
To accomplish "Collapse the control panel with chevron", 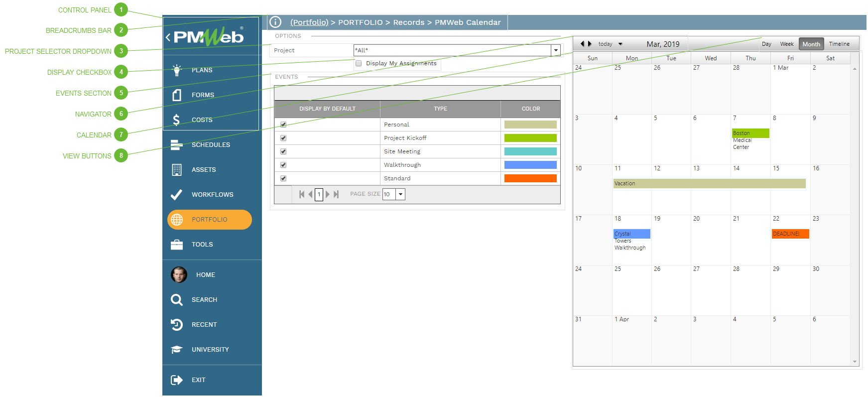I will pyautogui.click(x=168, y=37).
